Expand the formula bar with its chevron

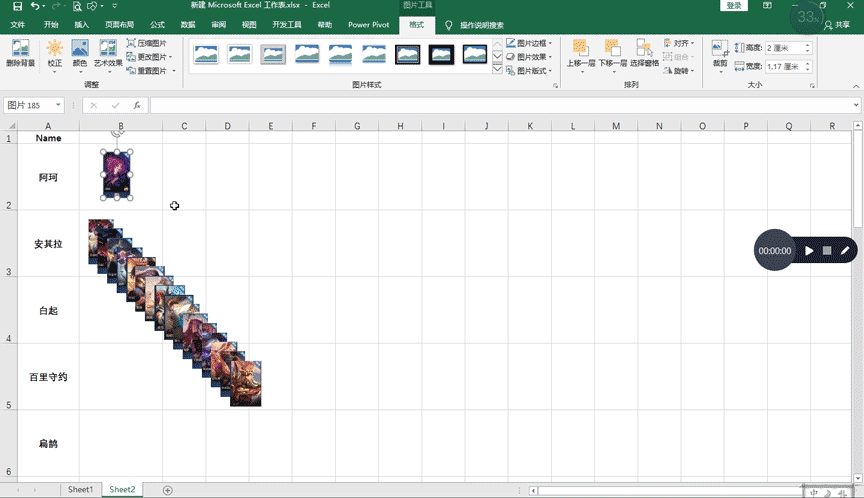[x=856, y=105]
